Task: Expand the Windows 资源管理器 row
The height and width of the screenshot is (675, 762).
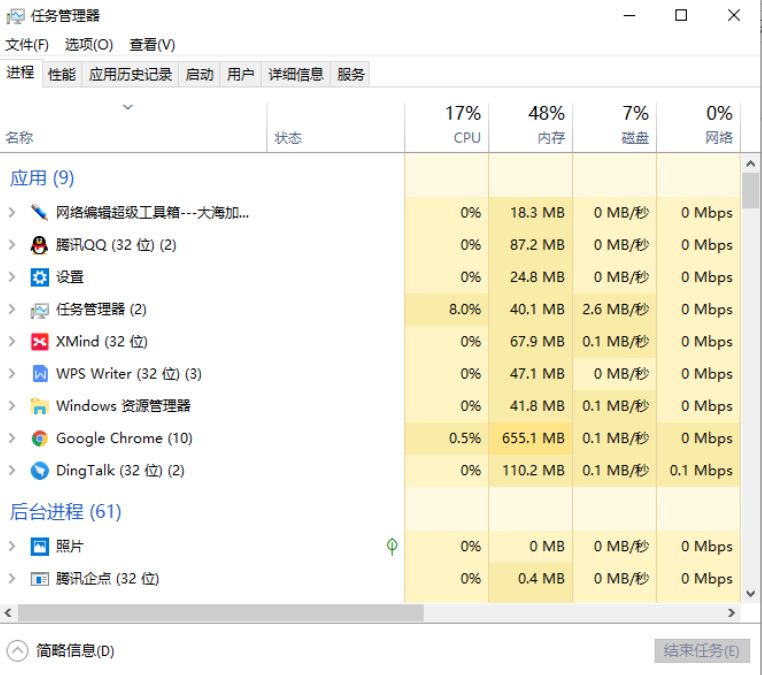Action: [x=12, y=406]
